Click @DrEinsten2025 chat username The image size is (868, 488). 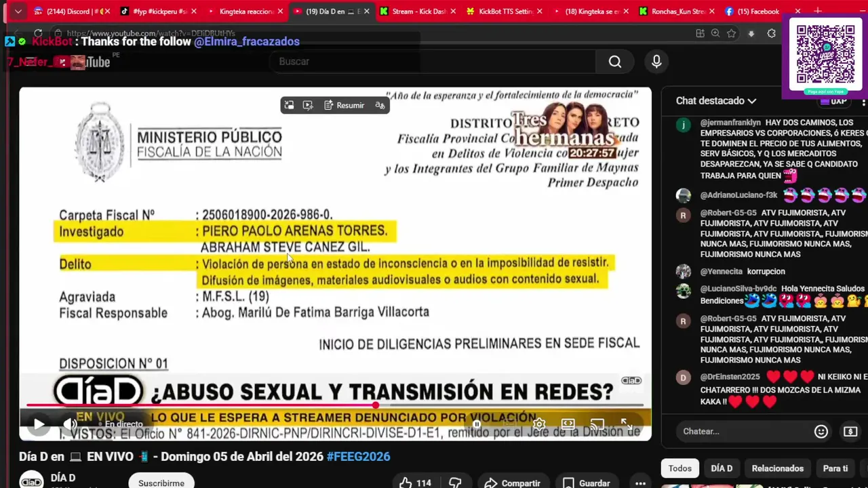click(x=730, y=377)
